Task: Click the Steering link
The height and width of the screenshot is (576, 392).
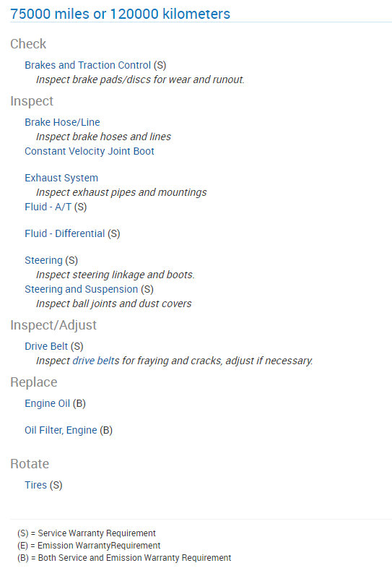Action: click(43, 260)
